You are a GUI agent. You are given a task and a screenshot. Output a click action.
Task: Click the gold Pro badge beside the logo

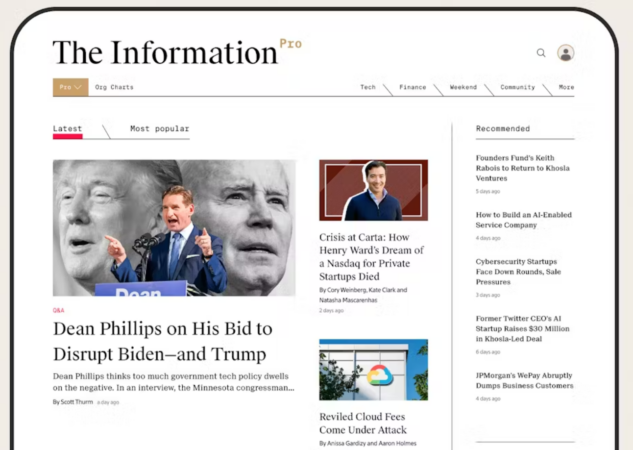[291, 44]
